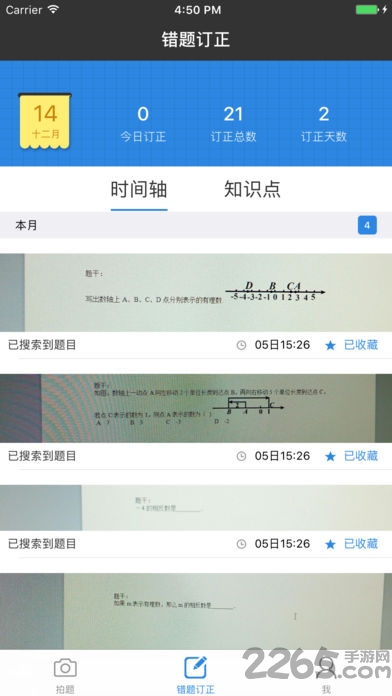
Task: Open the last question photo thumbnail
Action: (196, 611)
